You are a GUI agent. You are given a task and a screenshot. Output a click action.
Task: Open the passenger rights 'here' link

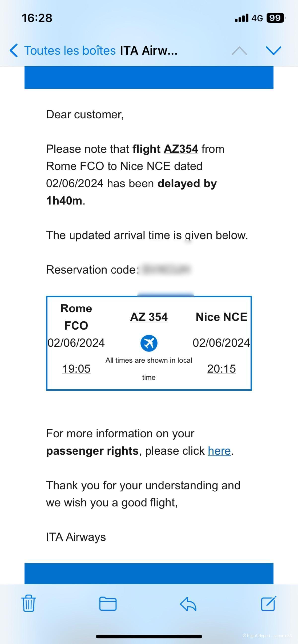219,451
